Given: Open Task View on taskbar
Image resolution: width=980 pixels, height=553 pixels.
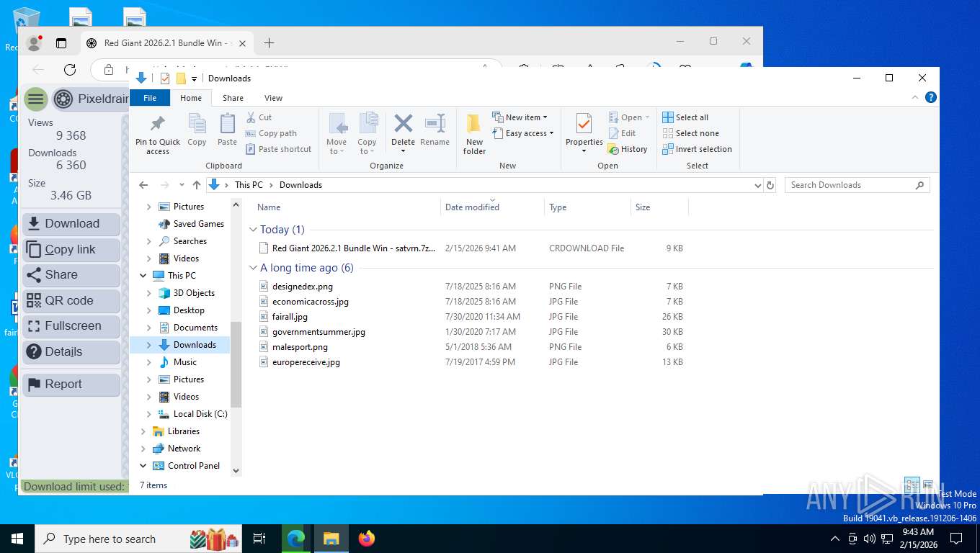Looking at the screenshot, I should pos(259,539).
